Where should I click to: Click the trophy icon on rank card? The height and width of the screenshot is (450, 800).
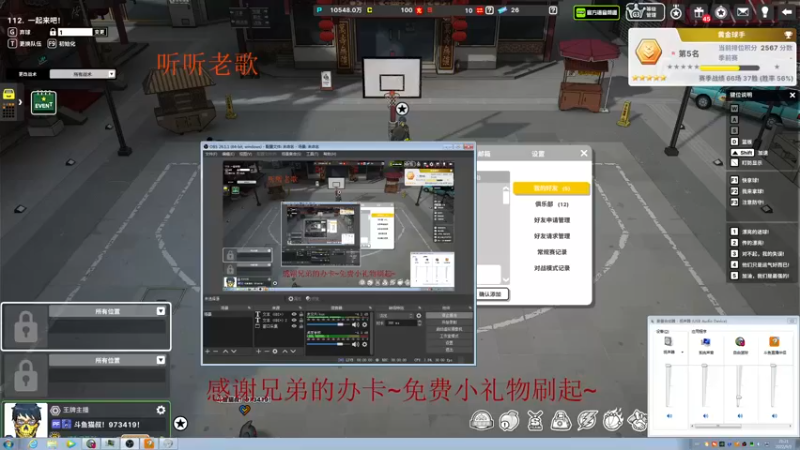(x=788, y=35)
